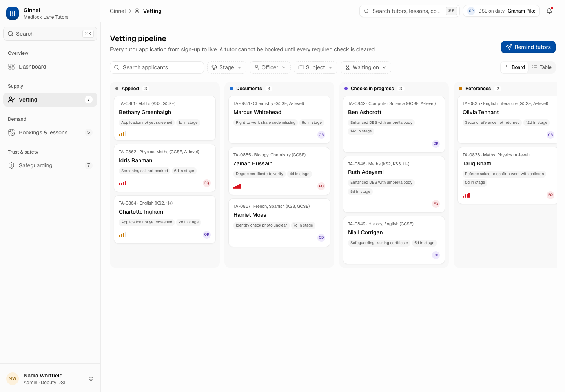Click Ruth Adeyemi's FQ officer avatar

tap(436, 204)
